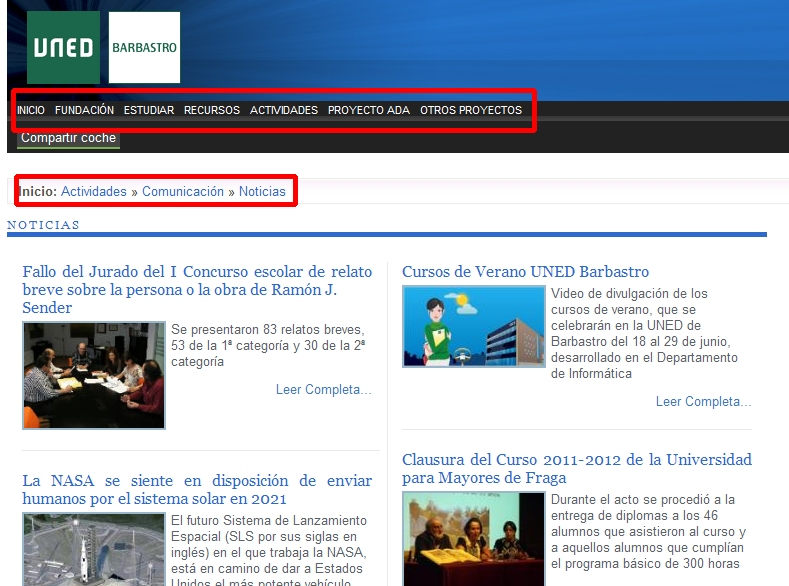789x586 pixels.
Task: Click Actividades breadcrumb link
Action: pos(94,191)
